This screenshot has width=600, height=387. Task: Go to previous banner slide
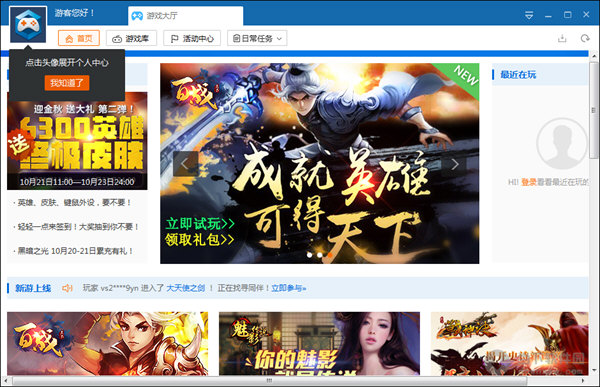186,164
